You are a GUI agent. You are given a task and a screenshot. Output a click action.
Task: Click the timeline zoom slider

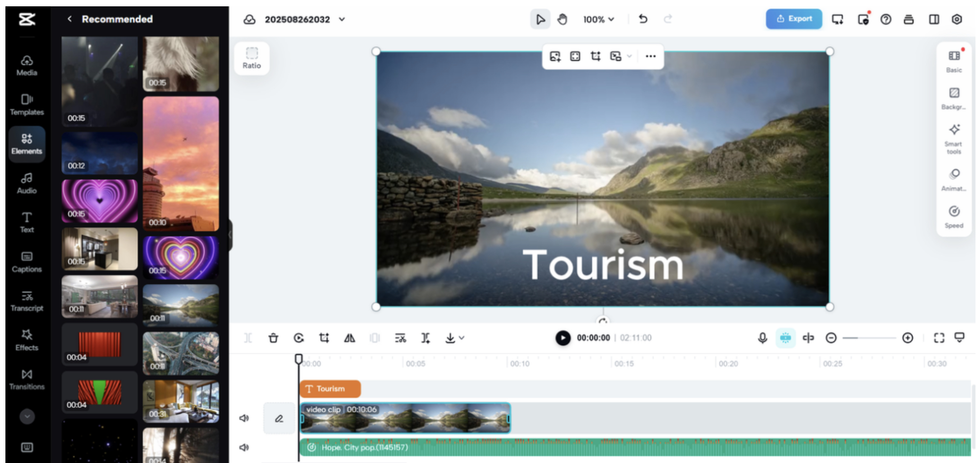(869, 338)
